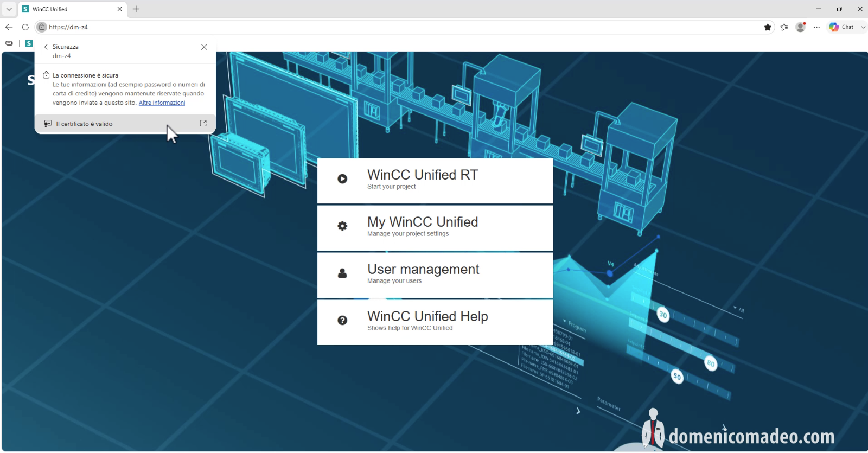Click the certificate icon in the security popup
Image resolution: width=868 pixels, height=453 pixels.
[48, 124]
